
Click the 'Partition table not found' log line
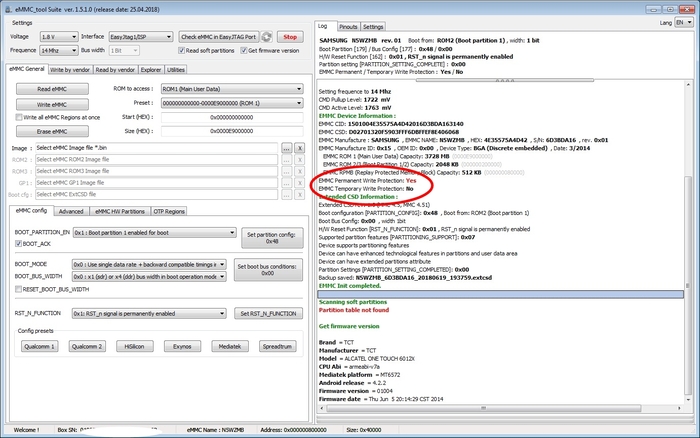pos(354,310)
